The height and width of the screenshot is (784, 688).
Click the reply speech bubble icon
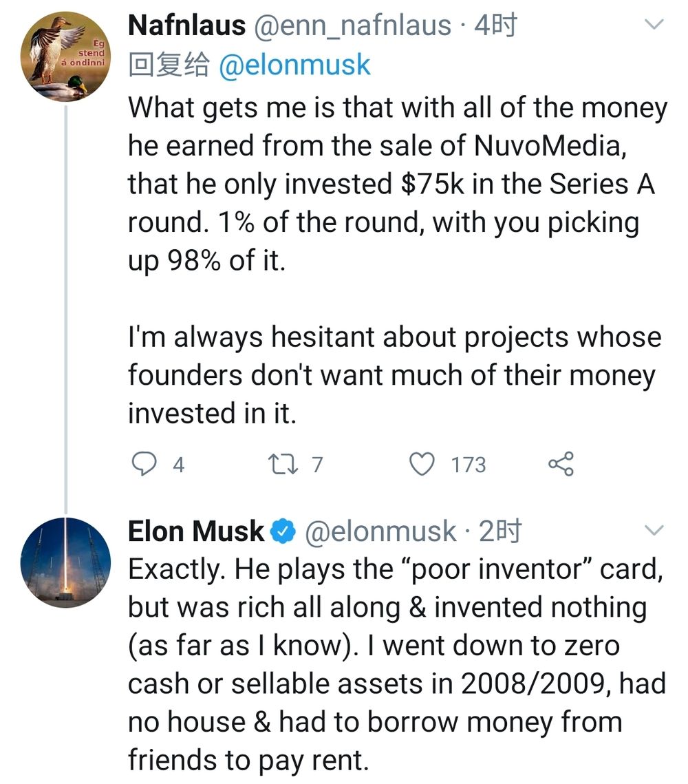144,464
